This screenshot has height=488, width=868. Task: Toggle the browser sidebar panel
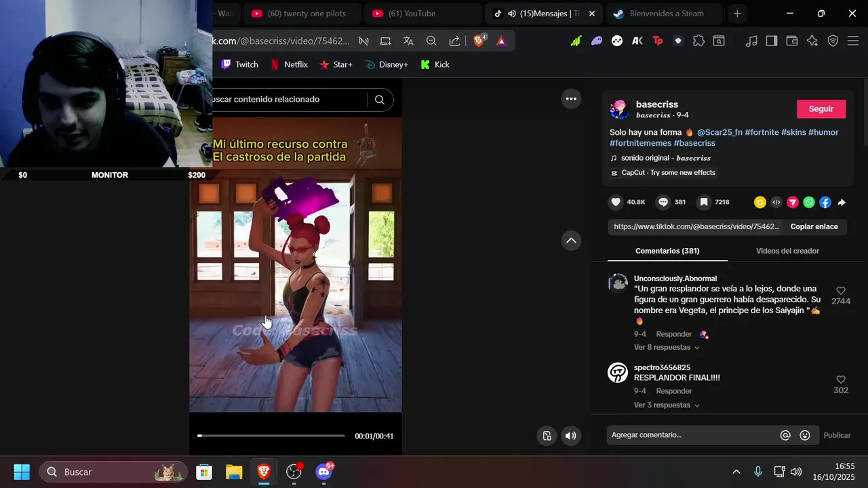point(771,41)
